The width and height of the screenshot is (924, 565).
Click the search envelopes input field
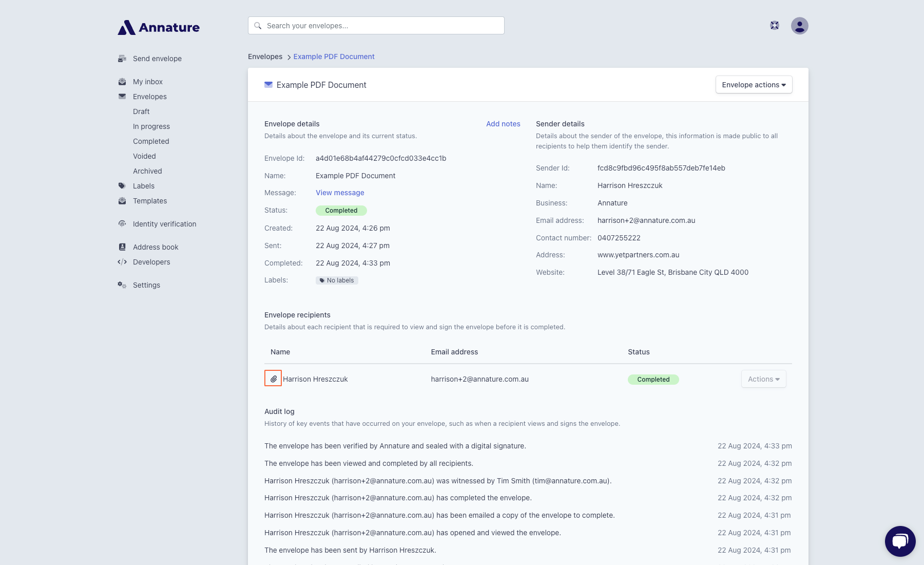(x=376, y=26)
